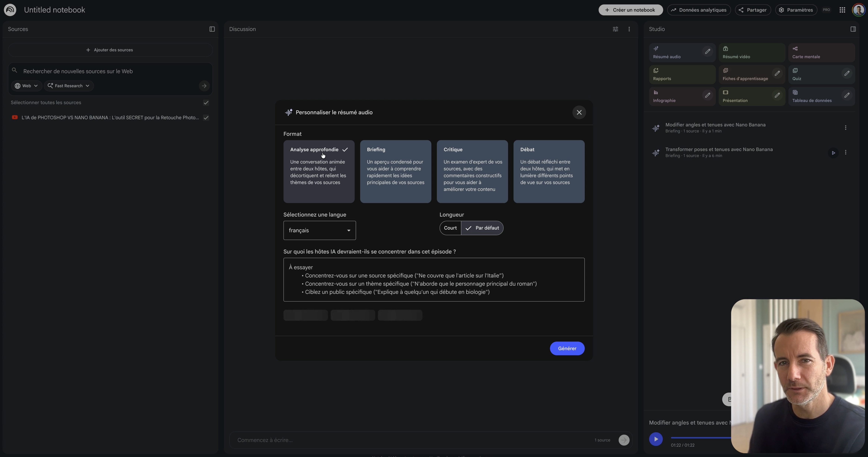The image size is (868, 457).
Task: Expand the Web source type dropdown
Action: (x=26, y=86)
